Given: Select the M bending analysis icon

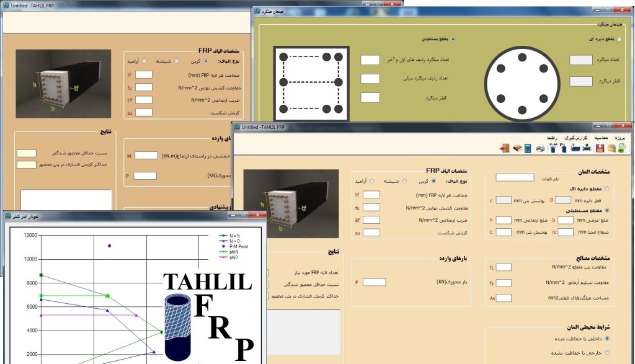Looking at the screenshot, I should [587, 148].
